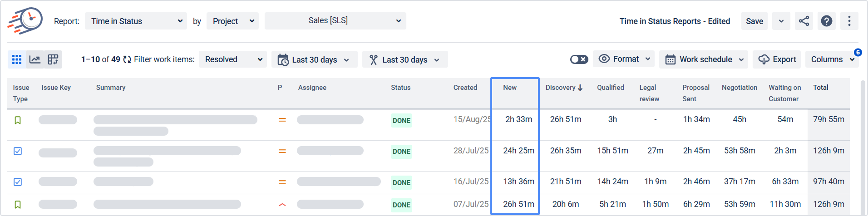The width and height of the screenshot is (868, 216).
Task: Switch to grid table view
Action: (17, 59)
